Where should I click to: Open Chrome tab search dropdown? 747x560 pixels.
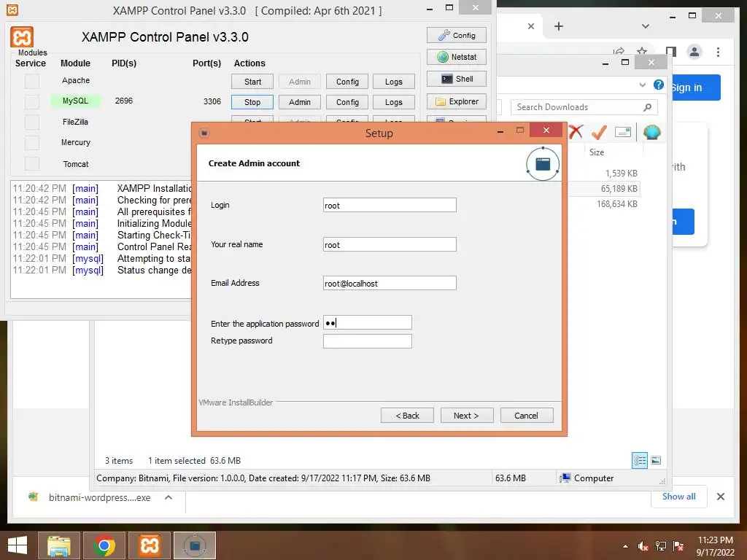click(645, 26)
